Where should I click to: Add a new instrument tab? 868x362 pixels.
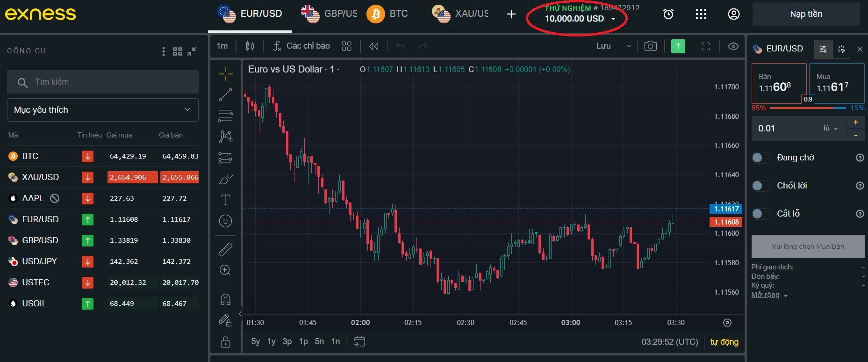(511, 14)
